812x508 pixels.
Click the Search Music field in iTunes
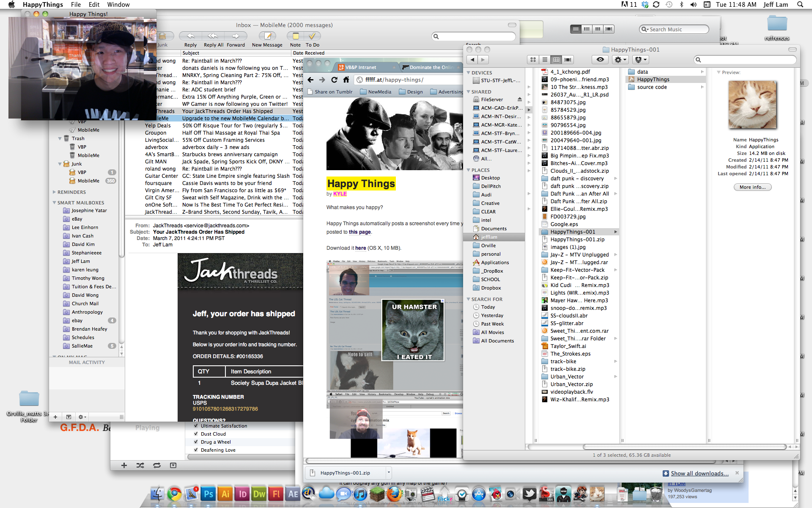click(x=674, y=29)
